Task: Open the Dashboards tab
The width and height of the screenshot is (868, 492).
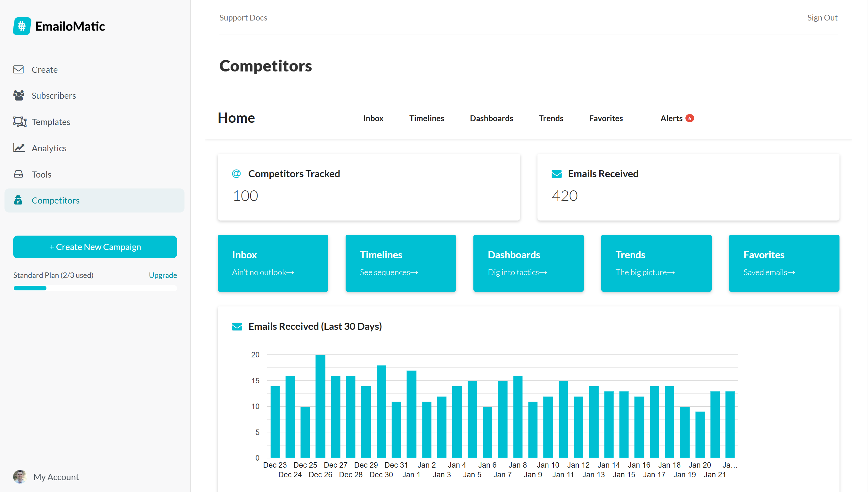Action: (x=491, y=118)
